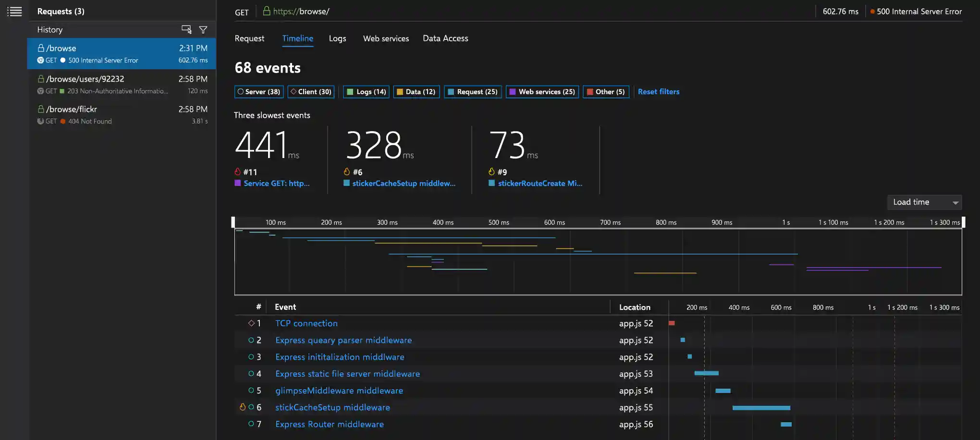Click the flame icon next to event #6
980x440 pixels.
(347, 171)
